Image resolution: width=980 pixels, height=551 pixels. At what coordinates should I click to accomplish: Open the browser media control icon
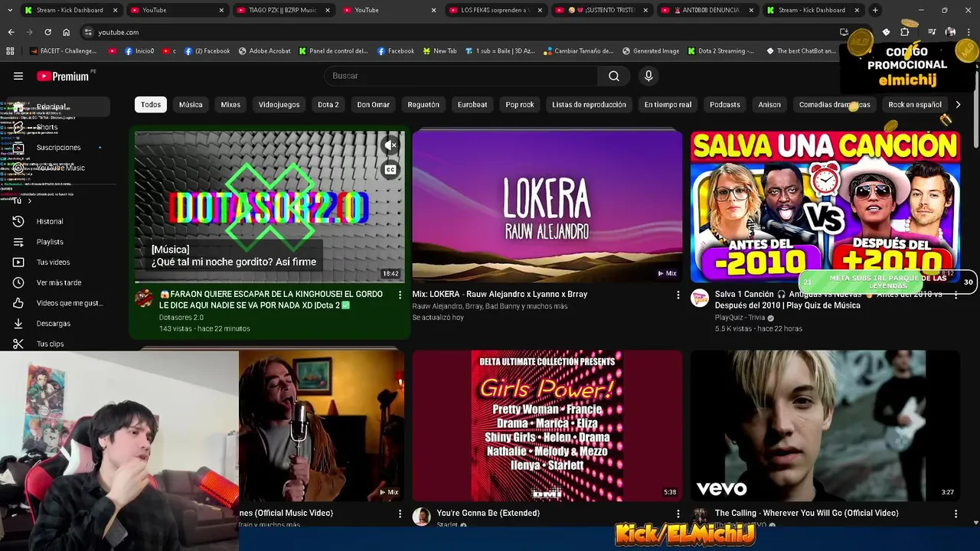(932, 32)
